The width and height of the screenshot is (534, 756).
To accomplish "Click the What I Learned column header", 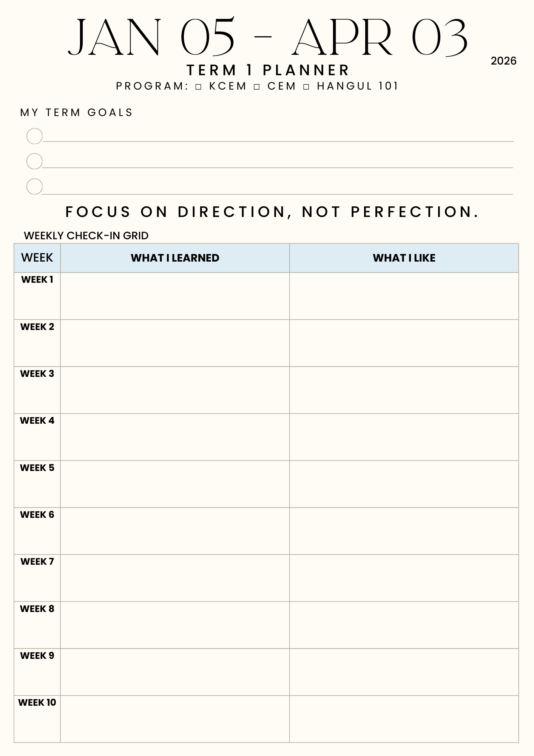I will pyautogui.click(x=175, y=258).
